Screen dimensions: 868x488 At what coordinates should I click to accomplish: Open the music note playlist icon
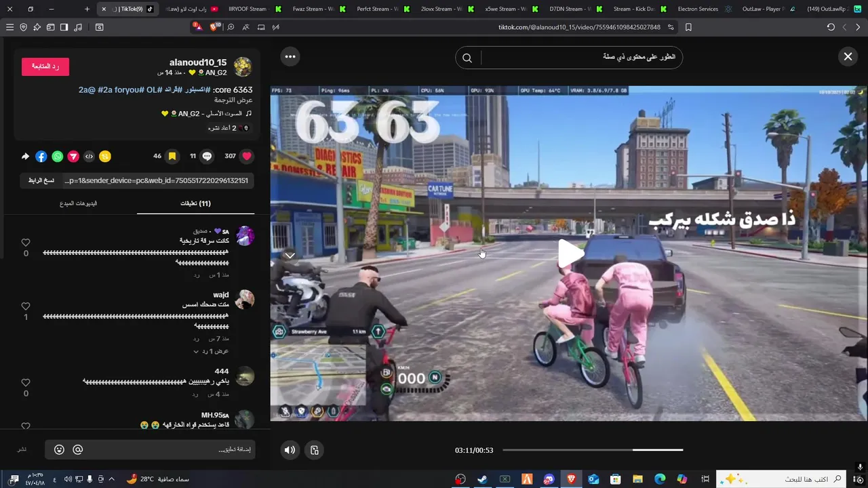[x=78, y=27]
